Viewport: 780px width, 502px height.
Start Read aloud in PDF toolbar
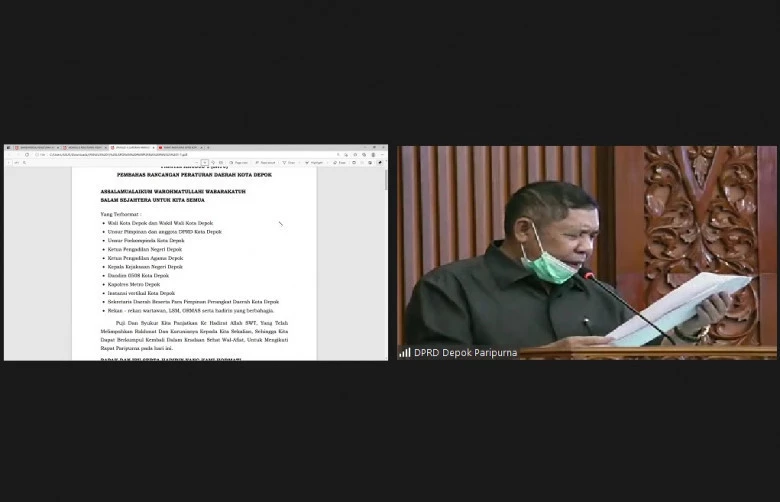tap(265, 163)
